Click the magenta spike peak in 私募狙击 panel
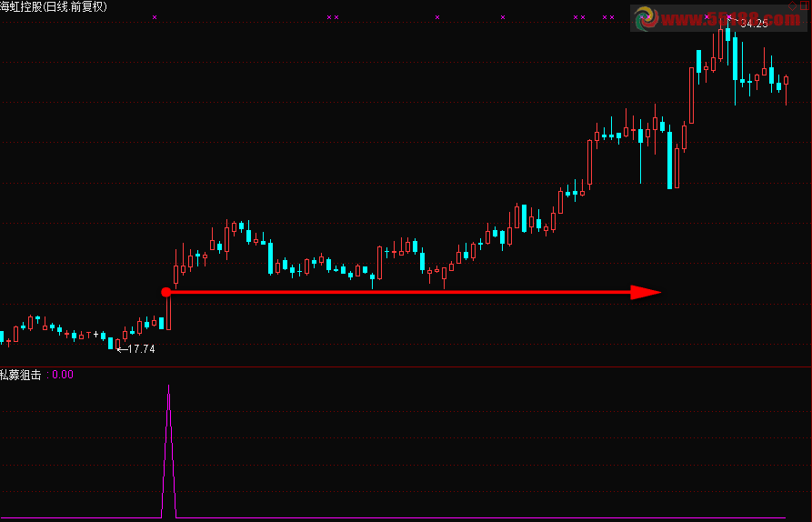812x522 pixels. click(168, 386)
